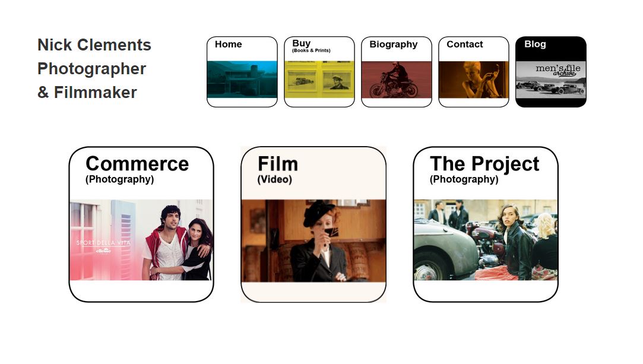
Task: Click the orange portrait image under Contact
Action: [x=473, y=80]
